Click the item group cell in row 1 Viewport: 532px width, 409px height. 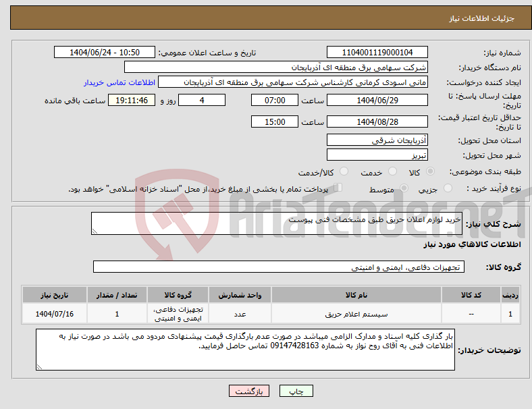[x=178, y=314]
